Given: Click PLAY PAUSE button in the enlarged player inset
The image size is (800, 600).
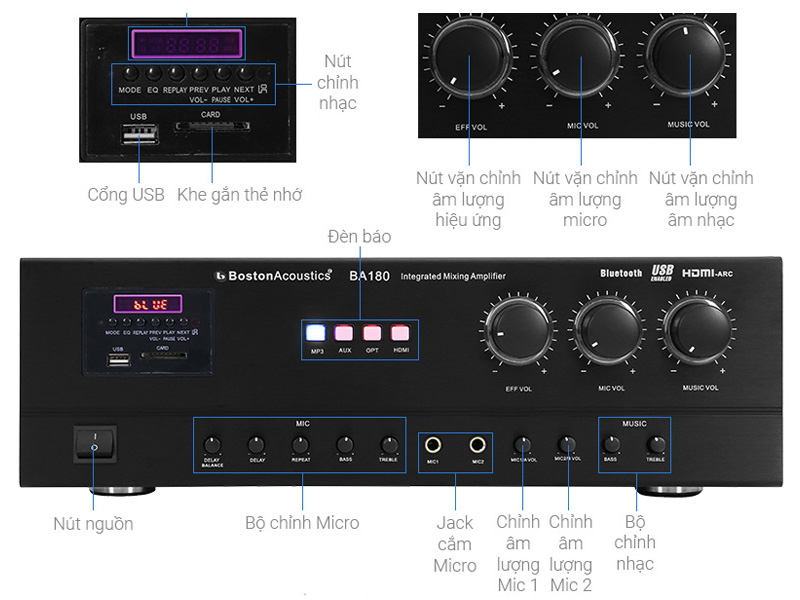Looking at the screenshot, I should tap(222, 73).
